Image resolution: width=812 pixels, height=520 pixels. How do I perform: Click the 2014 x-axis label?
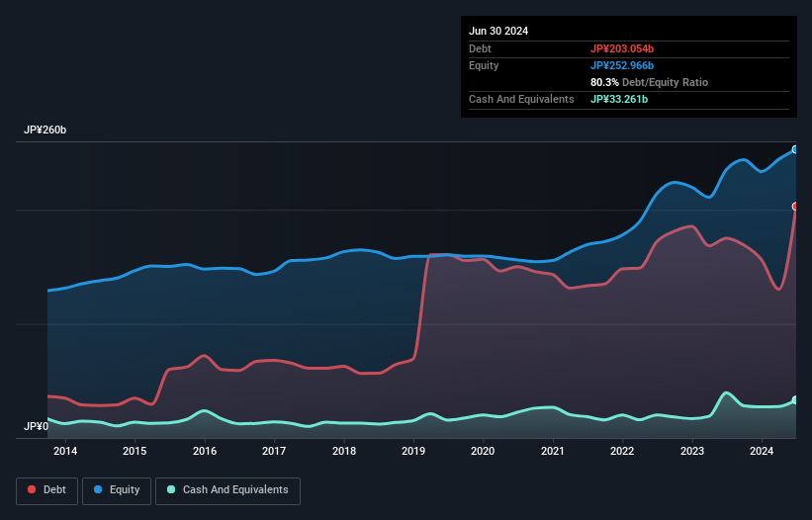tap(65, 451)
